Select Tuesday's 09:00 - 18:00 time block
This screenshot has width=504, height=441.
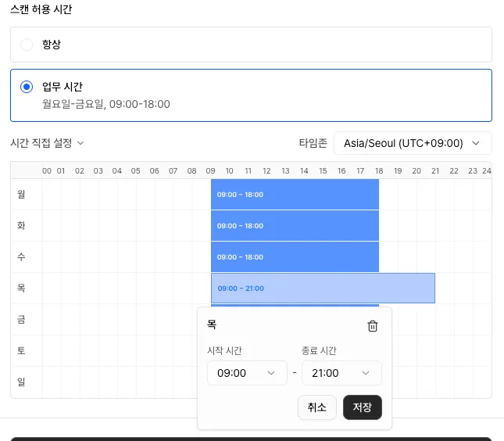pos(295,226)
